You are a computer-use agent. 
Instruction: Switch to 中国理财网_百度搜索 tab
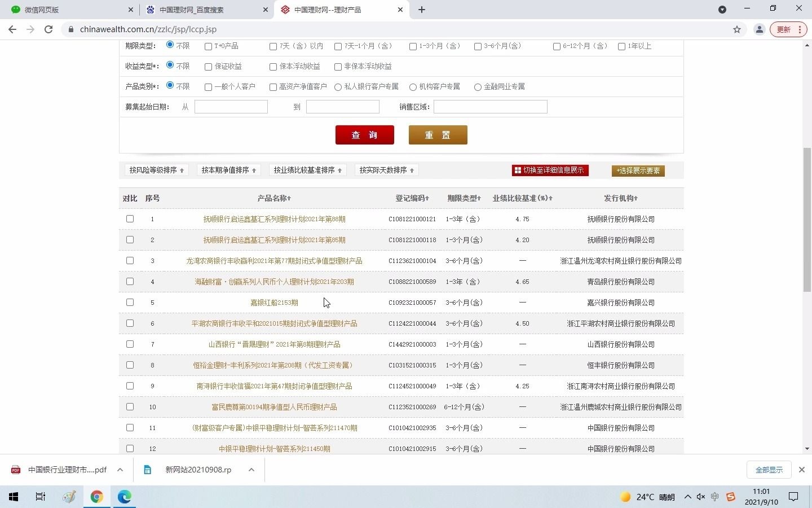(206, 10)
